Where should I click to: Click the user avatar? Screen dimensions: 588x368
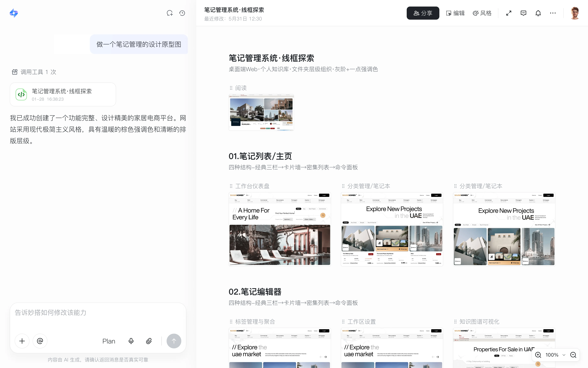click(575, 13)
